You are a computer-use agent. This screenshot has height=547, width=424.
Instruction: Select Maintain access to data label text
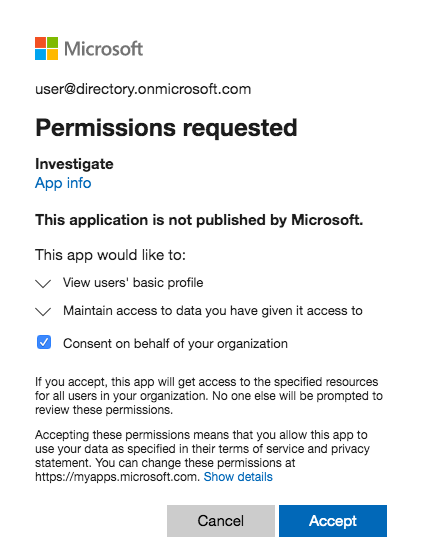[213, 310]
